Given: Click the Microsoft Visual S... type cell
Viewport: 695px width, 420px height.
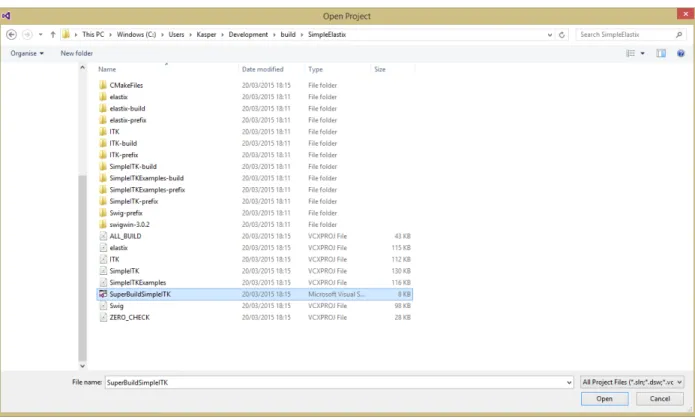Looking at the screenshot, I should pyautogui.click(x=336, y=294).
